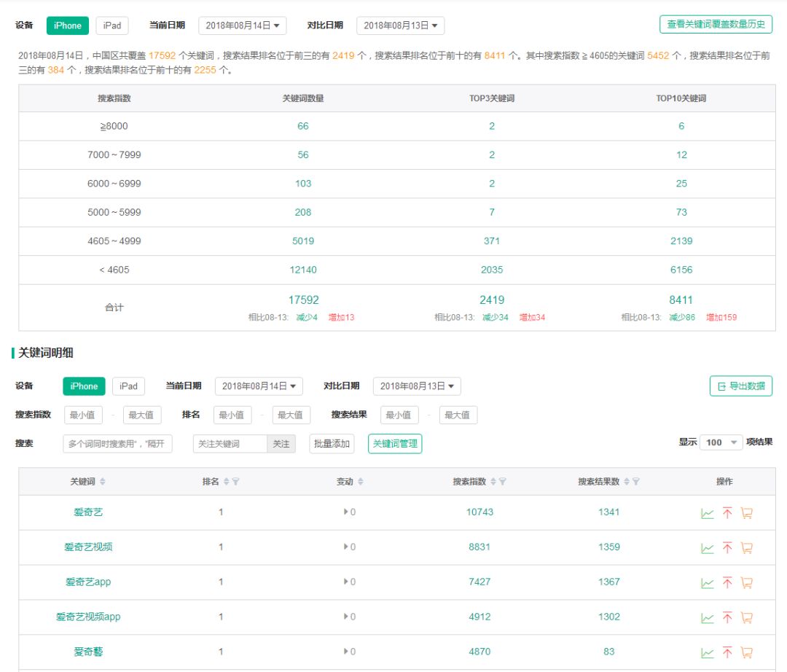Click the filter funnel beside 搜索结果数 header
The width and height of the screenshot is (787, 672).
(637, 482)
